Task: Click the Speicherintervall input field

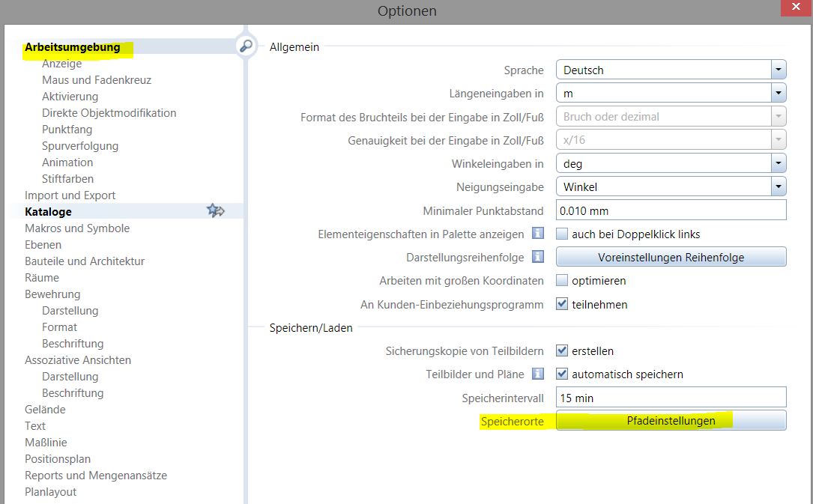Action: pos(671,398)
